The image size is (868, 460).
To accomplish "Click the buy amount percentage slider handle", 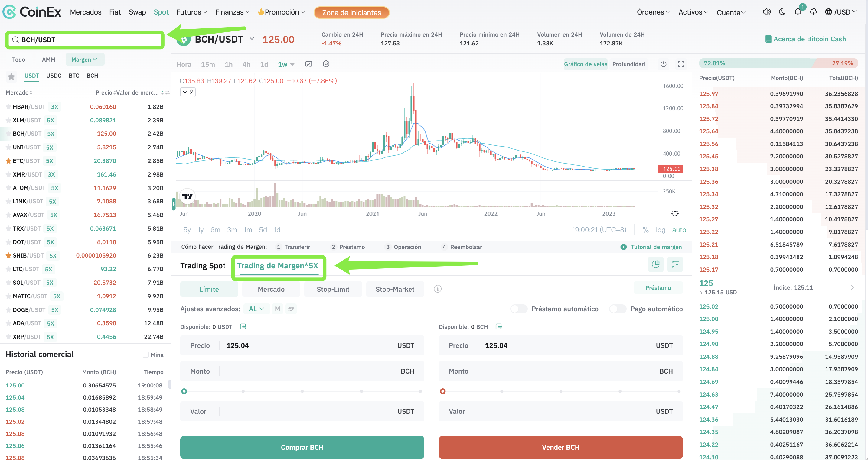I will click(184, 391).
